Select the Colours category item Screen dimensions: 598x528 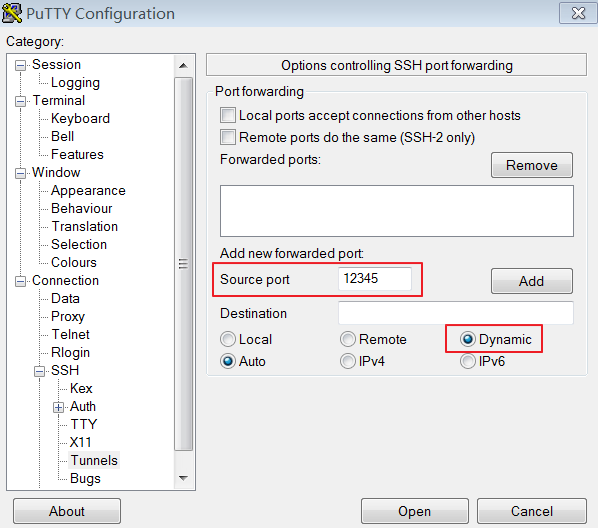[74, 262]
